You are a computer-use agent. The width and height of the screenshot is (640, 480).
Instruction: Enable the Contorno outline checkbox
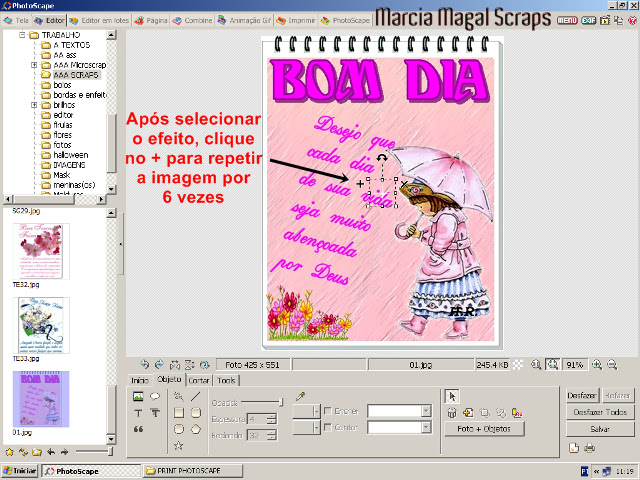pyautogui.click(x=327, y=427)
